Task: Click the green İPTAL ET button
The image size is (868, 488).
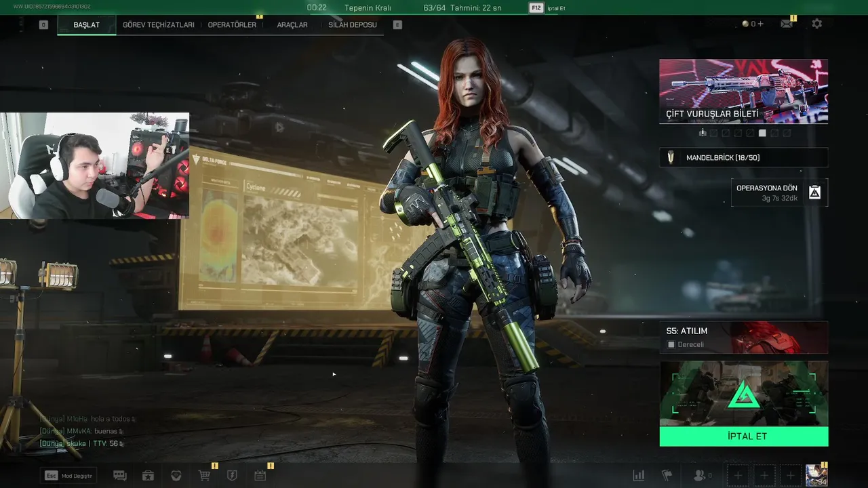Action: tap(743, 436)
